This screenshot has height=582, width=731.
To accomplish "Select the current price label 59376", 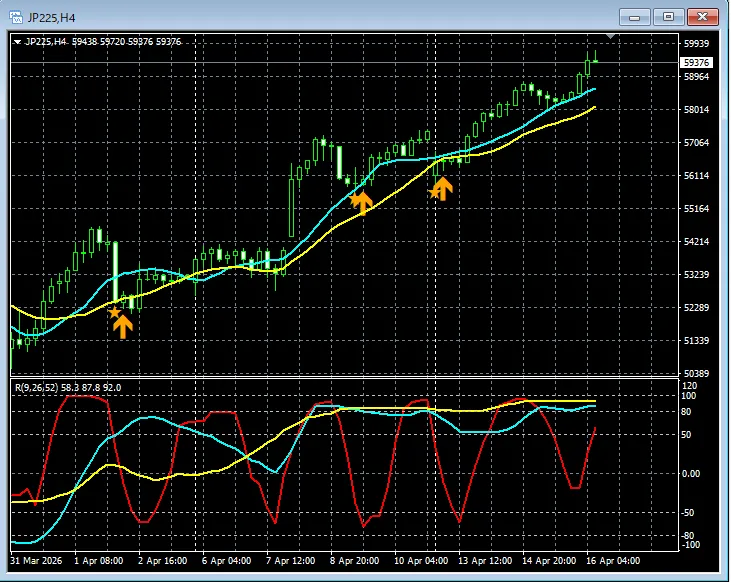I will click(x=696, y=63).
